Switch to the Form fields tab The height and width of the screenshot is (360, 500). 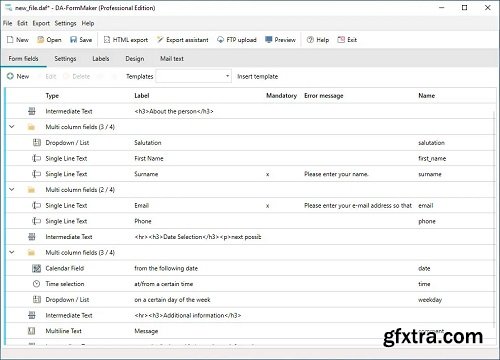23,59
